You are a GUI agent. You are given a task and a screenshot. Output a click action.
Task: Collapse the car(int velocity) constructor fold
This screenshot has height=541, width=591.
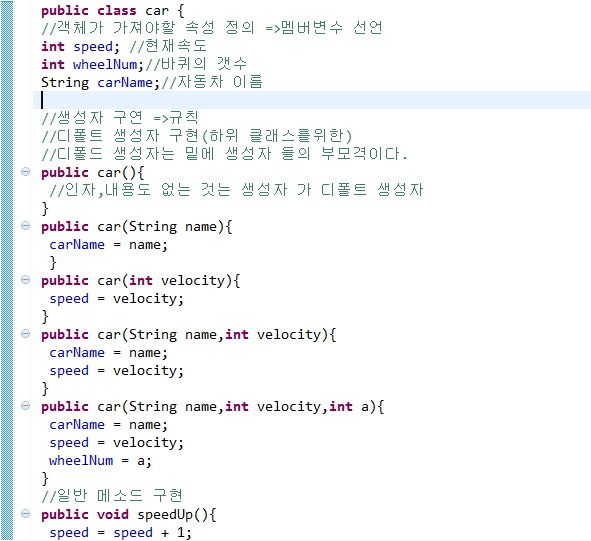click(x=25, y=280)
